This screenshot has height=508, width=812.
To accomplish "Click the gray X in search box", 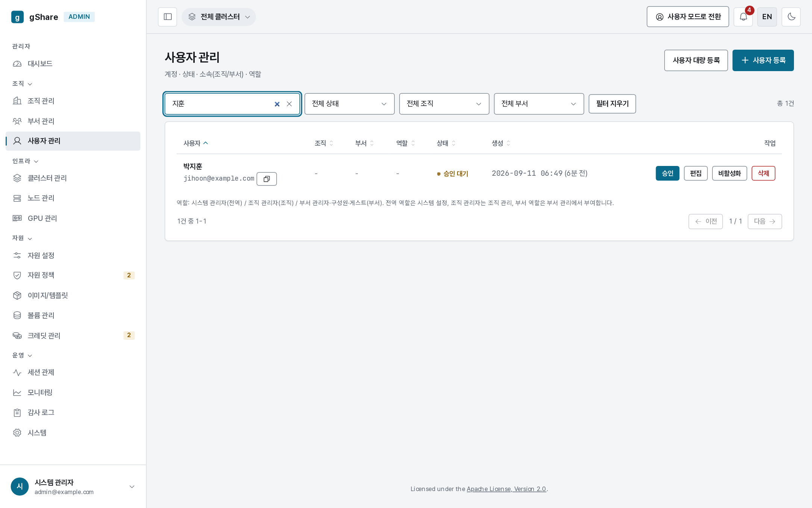I will click(x=289, y=104).
